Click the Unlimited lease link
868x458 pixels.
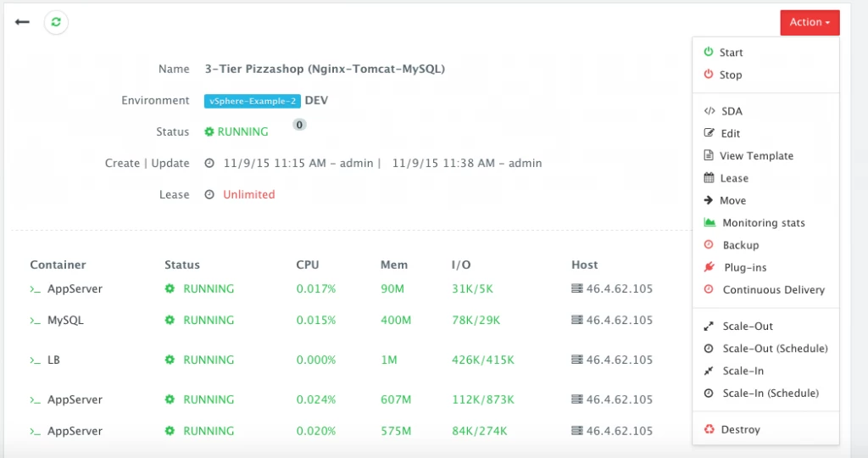[x=249, y=194]
